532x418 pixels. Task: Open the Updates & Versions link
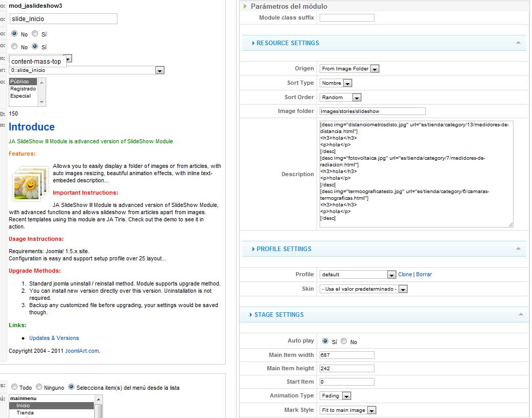[x=54, y=338]
